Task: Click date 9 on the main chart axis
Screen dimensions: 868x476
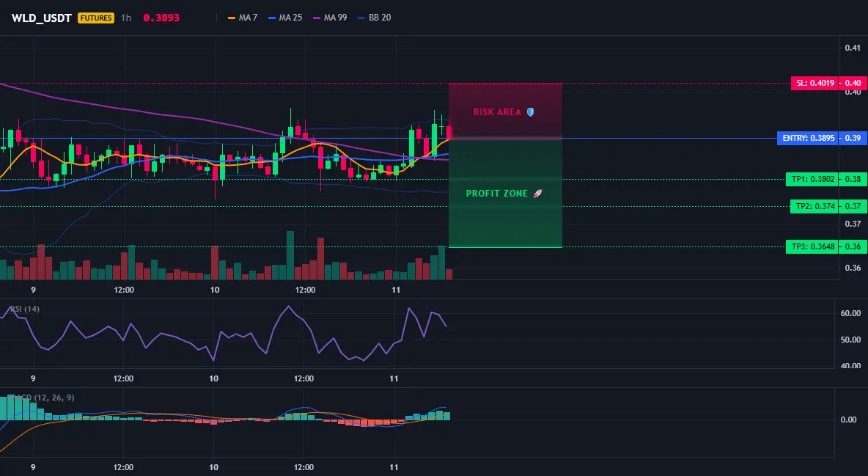Action: (x=33, y=290)
